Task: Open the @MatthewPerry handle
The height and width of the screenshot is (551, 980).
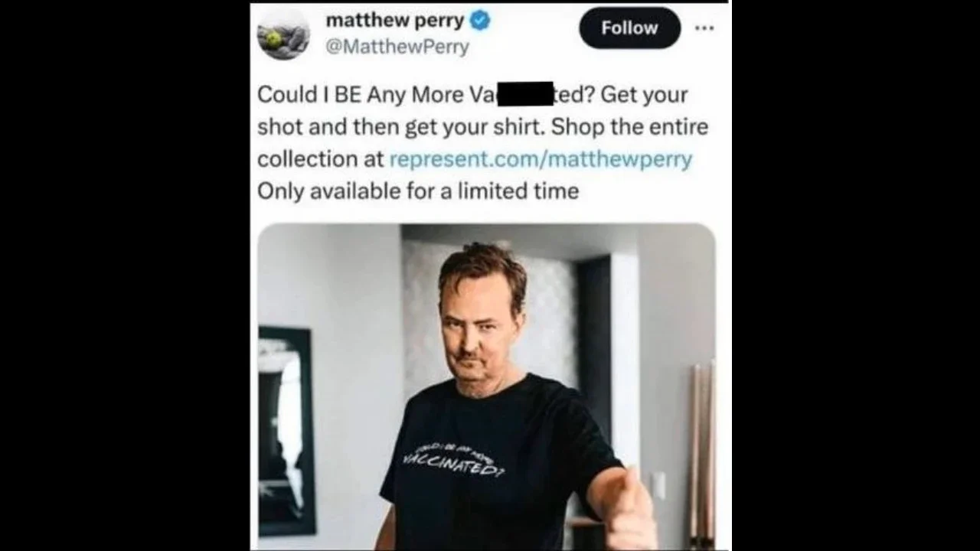Action: click(x=397, y=47)
